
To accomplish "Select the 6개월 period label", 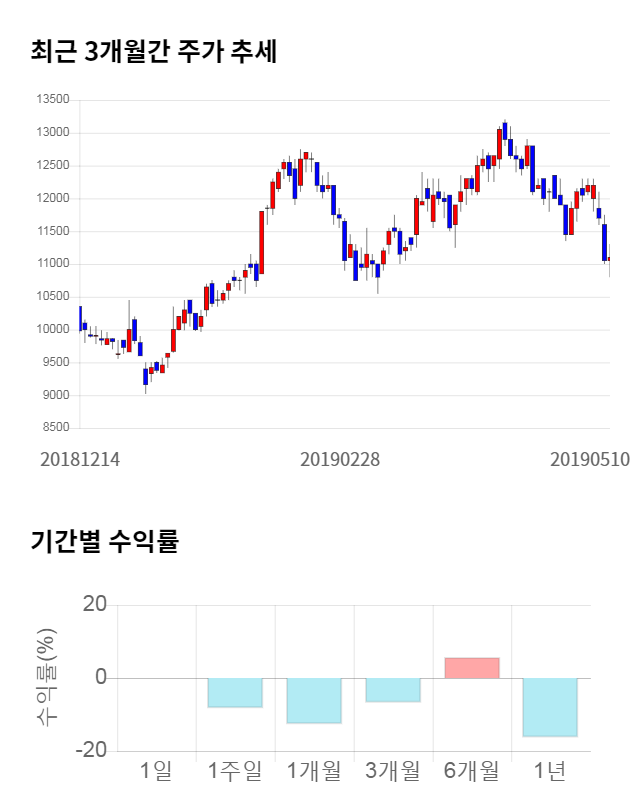I will (x=472, y=771).
